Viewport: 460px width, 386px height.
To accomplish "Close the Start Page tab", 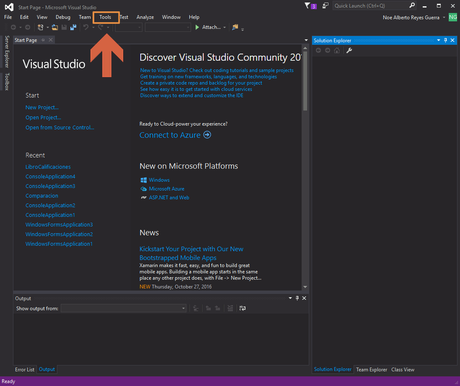I will click(x=51, y=40).
